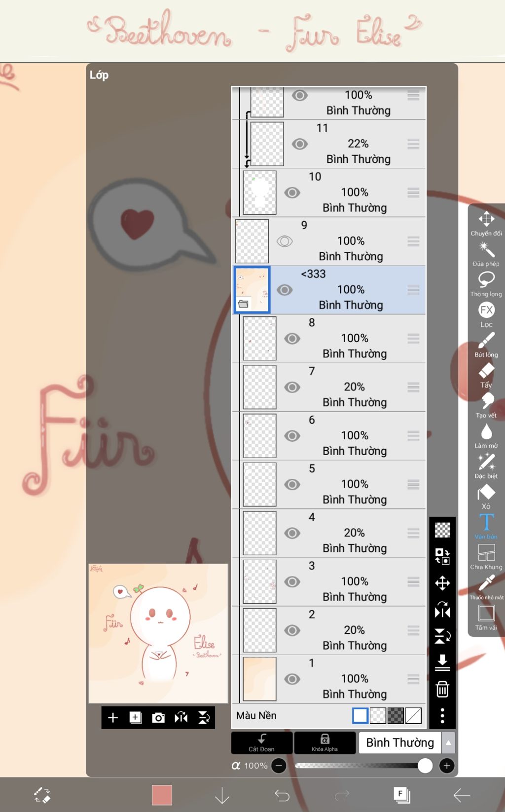Image resolution: width=505 pixels, height=812 pixels.
Task: Choose white background color swatch
Action: point(360,715)
